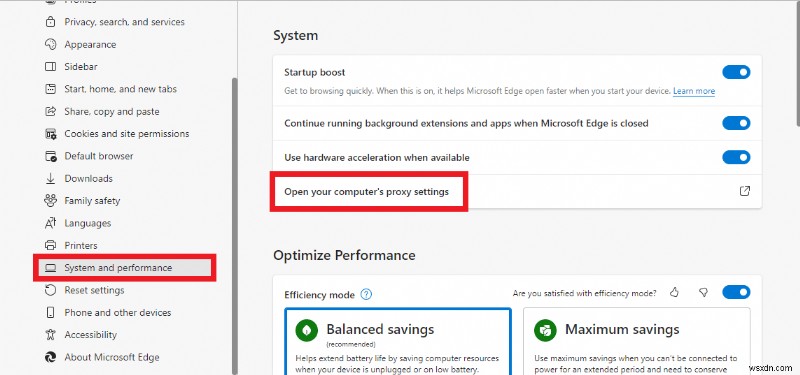Viewport: 800px width, 375px height.
Task: Open Languages settings
Action: pos(87,223)
